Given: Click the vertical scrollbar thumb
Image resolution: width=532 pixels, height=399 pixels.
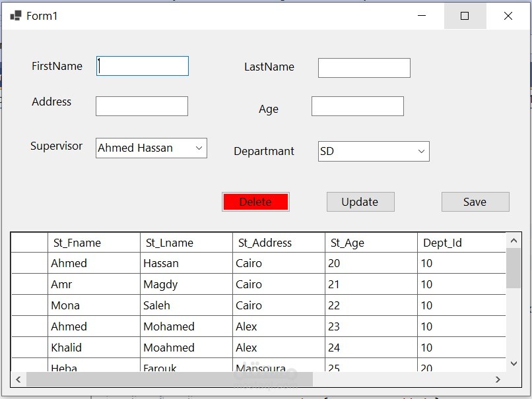Looking at the screenshot, I should tap(514, 268).
